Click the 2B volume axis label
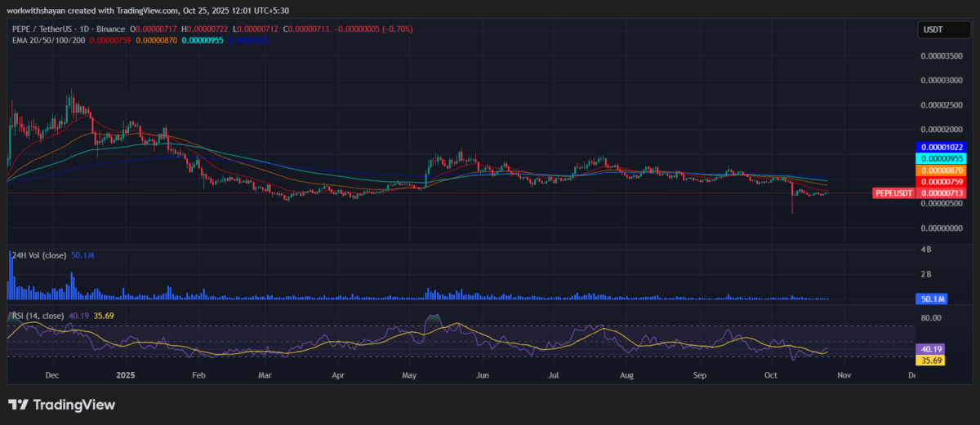Viewport: 980px width, 425px height. tap(927, 273)
